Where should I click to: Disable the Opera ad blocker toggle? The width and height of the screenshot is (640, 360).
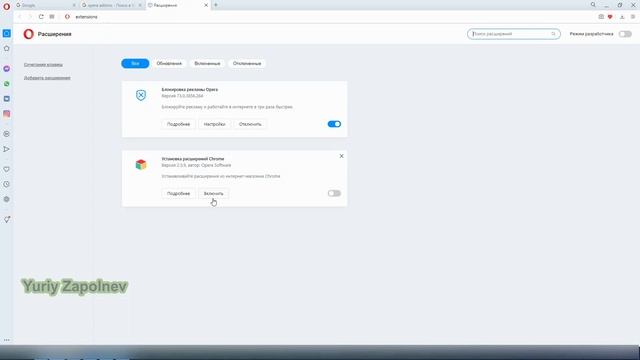coord(334,124)
